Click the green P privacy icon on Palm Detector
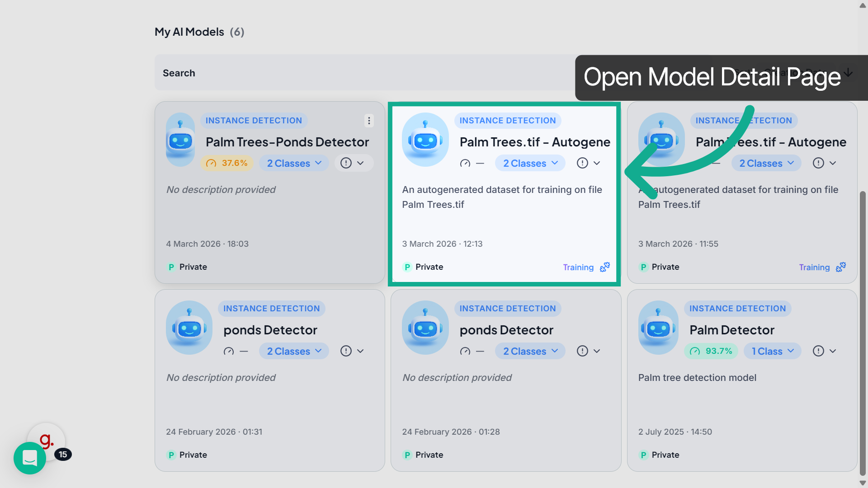The image size is (868, 488). tap(643, 455)
